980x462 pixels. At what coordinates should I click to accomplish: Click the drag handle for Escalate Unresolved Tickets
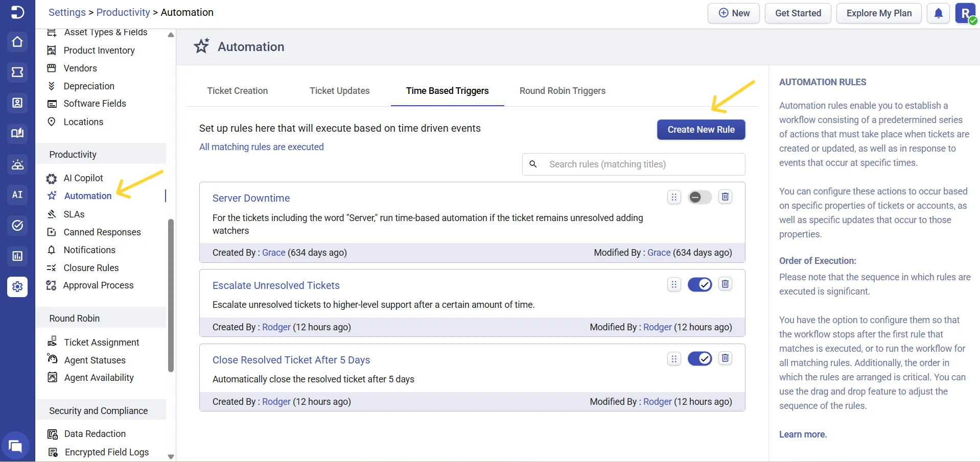pyautogui.click(x=674, y=284)
